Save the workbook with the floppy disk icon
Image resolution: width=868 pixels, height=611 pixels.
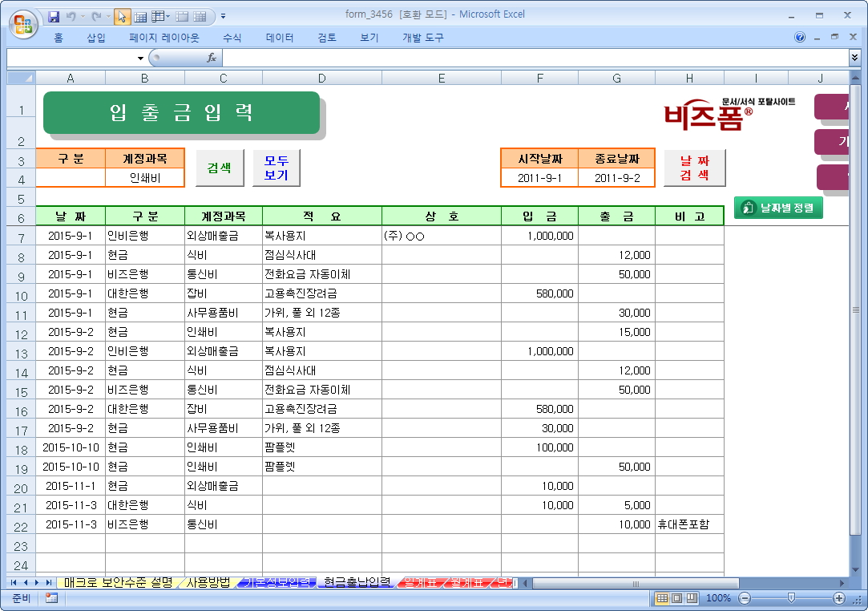click(55, 15)
